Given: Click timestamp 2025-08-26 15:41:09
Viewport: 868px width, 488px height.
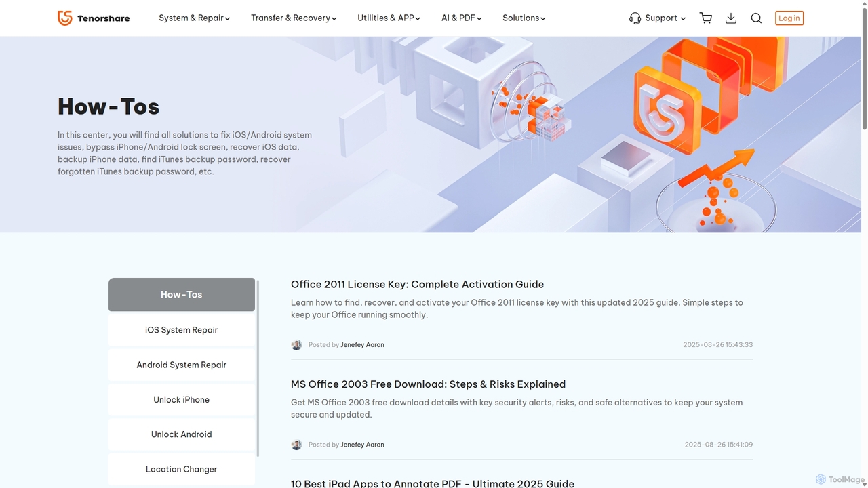Looking at the screenshot, I should [x=718, y=445].
